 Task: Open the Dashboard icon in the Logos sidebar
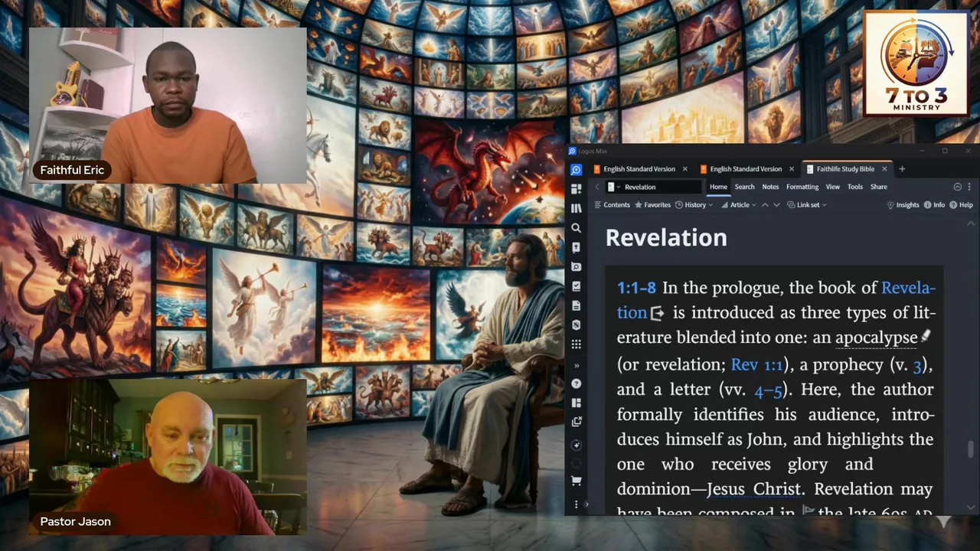click(x=577, y=188)
